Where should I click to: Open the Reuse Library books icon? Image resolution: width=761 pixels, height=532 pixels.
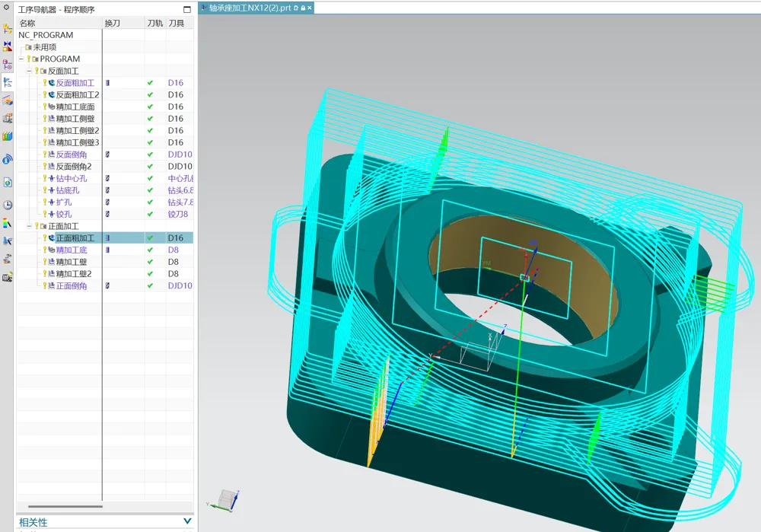[8, 136]
